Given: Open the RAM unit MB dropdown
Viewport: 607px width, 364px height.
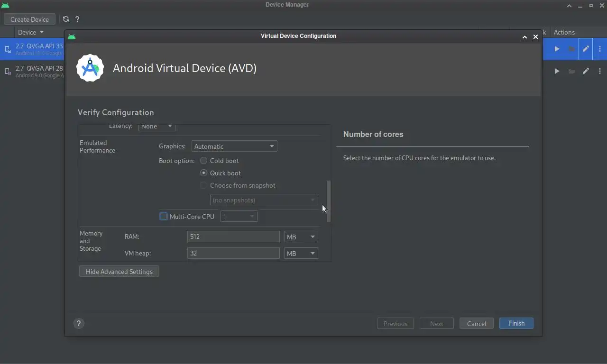Looking at the screenshot, I should point(301,237).
